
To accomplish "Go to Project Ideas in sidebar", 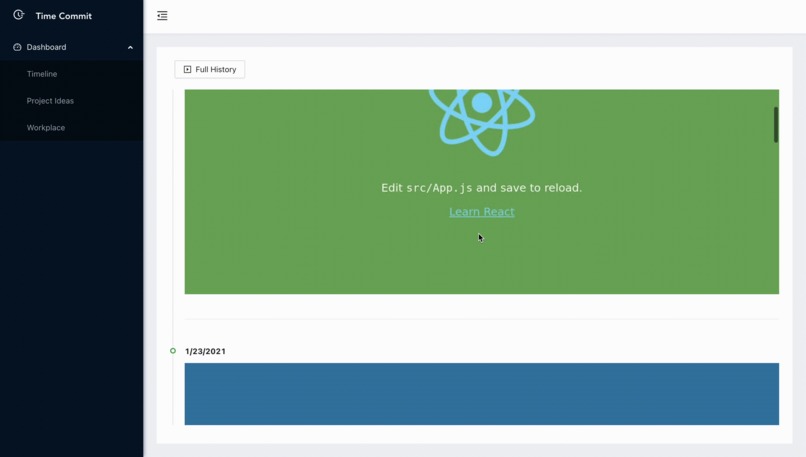I will coord(71,101).
